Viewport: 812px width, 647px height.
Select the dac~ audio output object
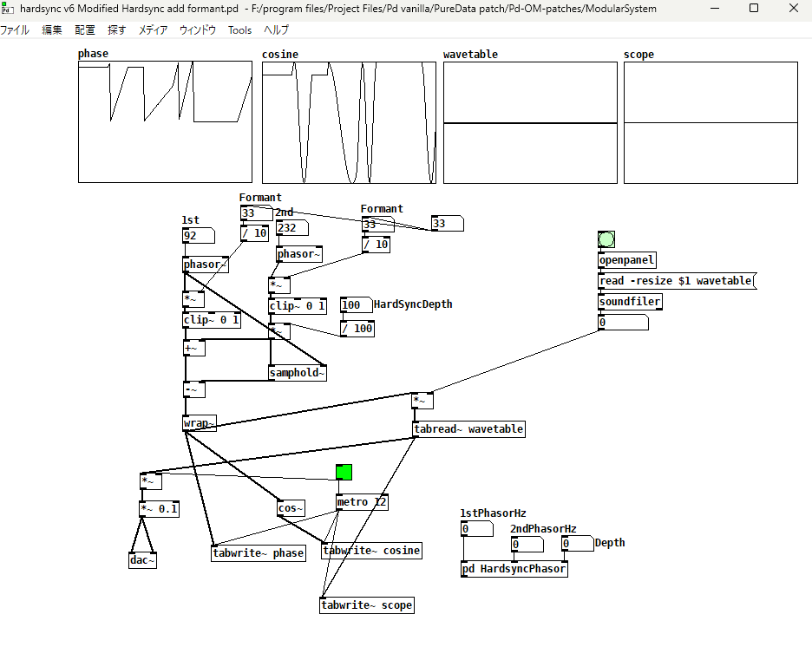click(x=141, y=559)
